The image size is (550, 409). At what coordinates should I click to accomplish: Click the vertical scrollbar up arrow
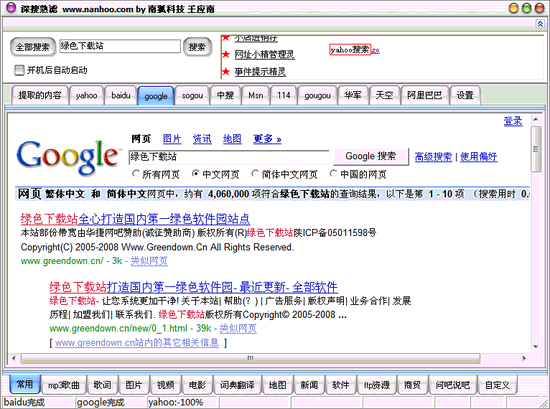[x=536, y=120]
